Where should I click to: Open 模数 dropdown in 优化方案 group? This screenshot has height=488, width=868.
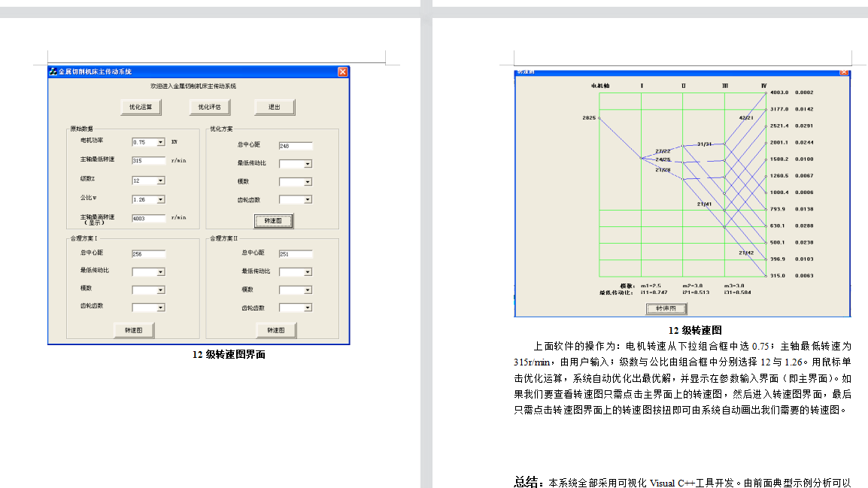pos(308,181)
